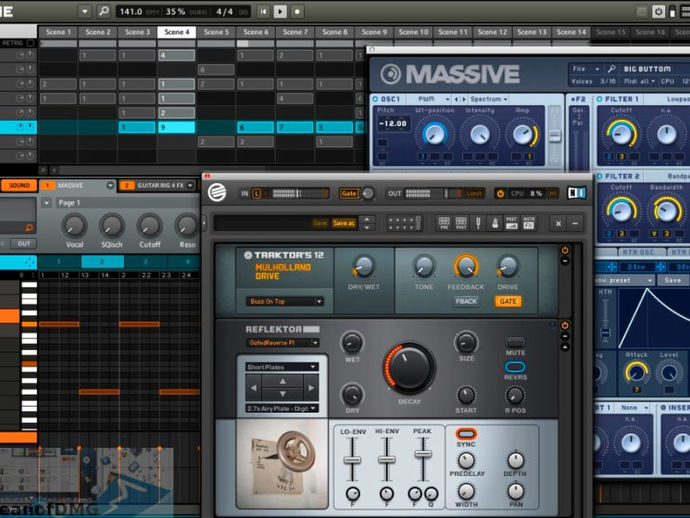The image size is (690, 518).
Task: Select the Scene 6 tab
Action: coord(256,32)
